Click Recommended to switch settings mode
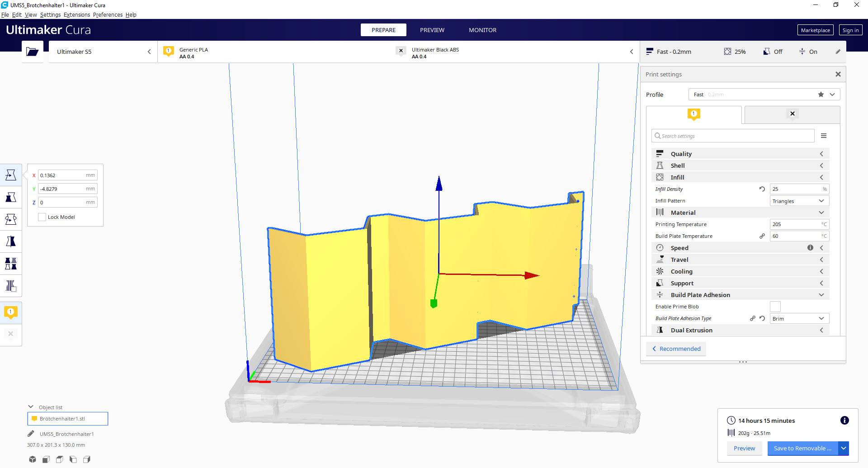 (676, 349)
